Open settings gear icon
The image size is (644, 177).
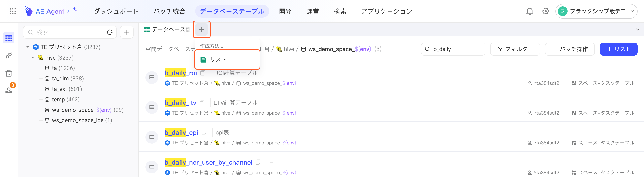coord(546,11)
